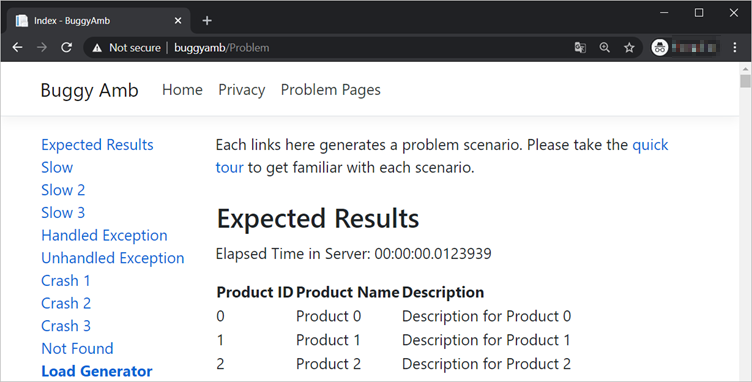752x382 pixels.
Task: Open Chrome's three-dot menu
Action: 735,47
